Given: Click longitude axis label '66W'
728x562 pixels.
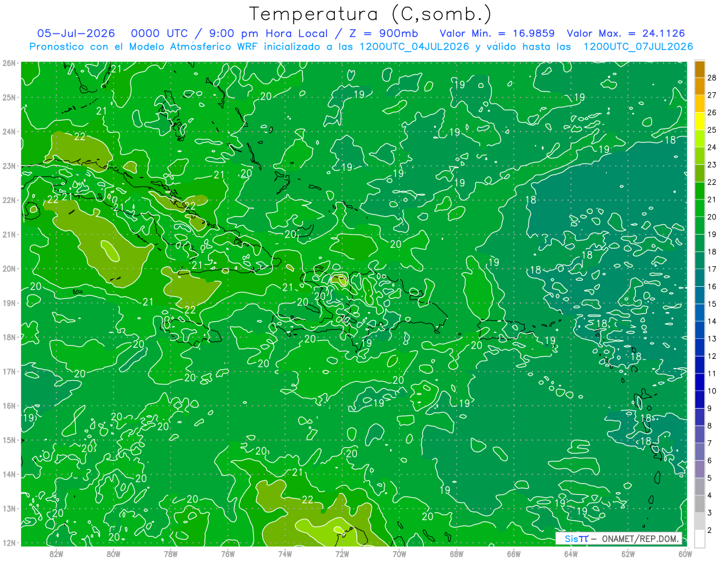Looking at the screenshot, I should point(513,554).
